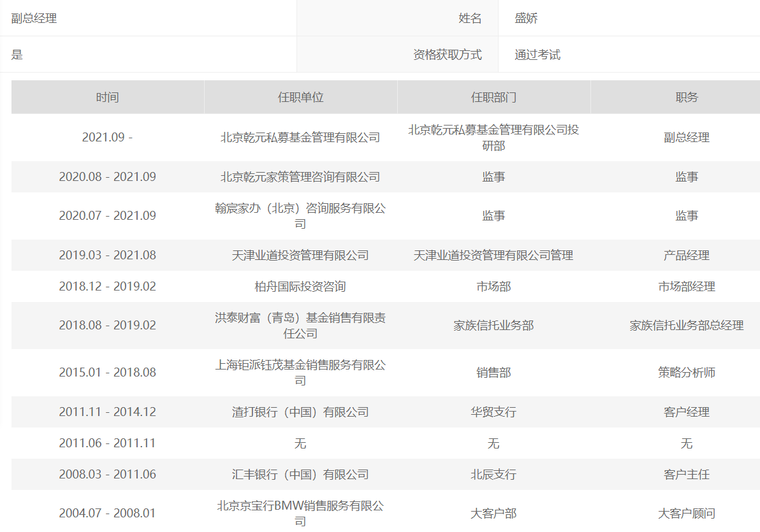The image size is (760, 532).
Task: Click the '任职单位' column header
Action: pos(300,97)
